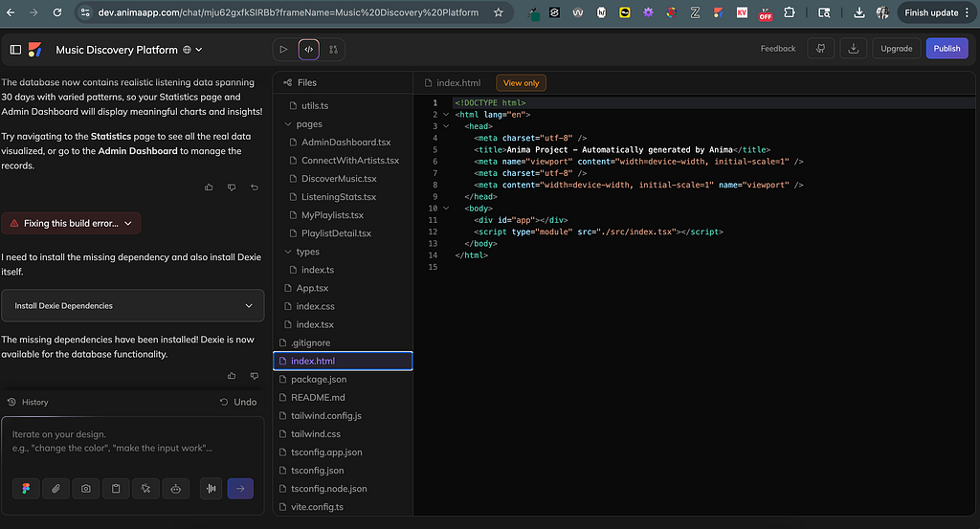
Task: Open ListeningStats.tsx file
Action: tap(343, 197)
